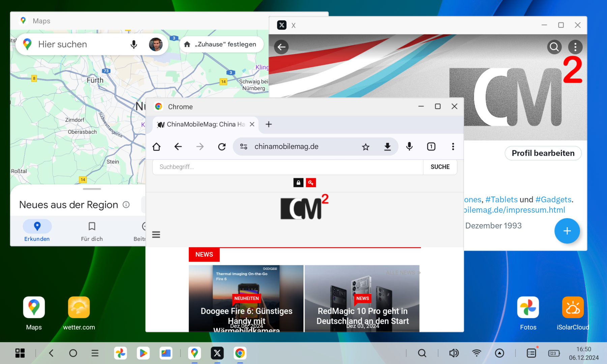Launch the Maps desktop shortcut
607x364 pixels.
click(34, 313)
